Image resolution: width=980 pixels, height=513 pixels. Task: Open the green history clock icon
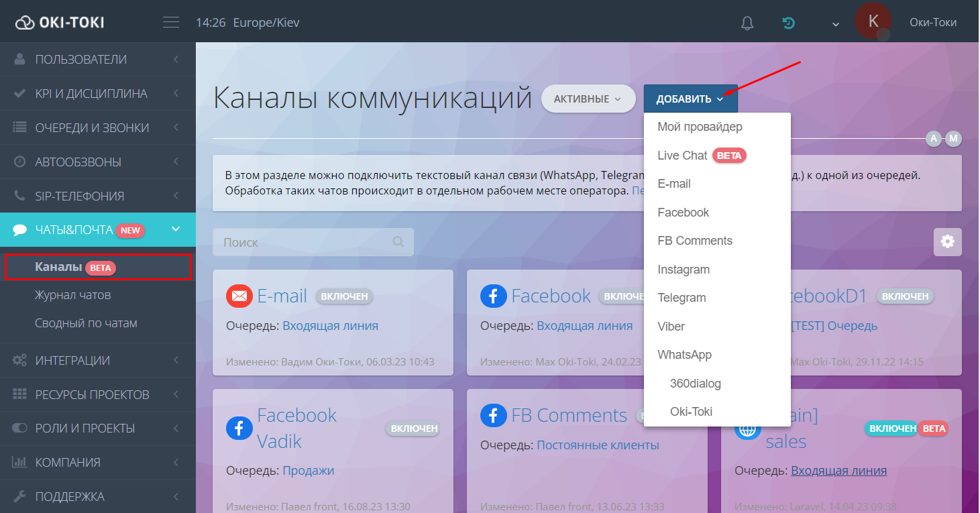pyautogui.click(x=789, y=23)
